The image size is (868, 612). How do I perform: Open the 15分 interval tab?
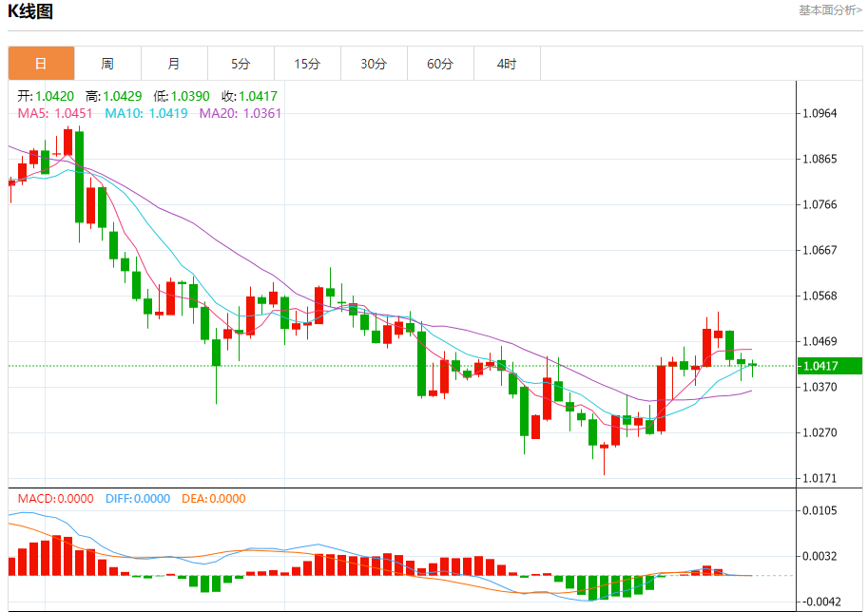(x=307, y=64)
